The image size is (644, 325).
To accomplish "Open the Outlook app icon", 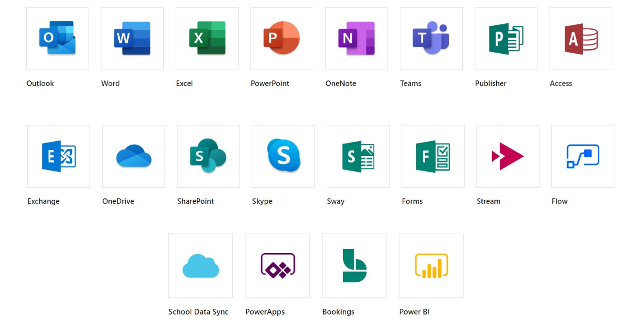I will (x=57, y=38).
